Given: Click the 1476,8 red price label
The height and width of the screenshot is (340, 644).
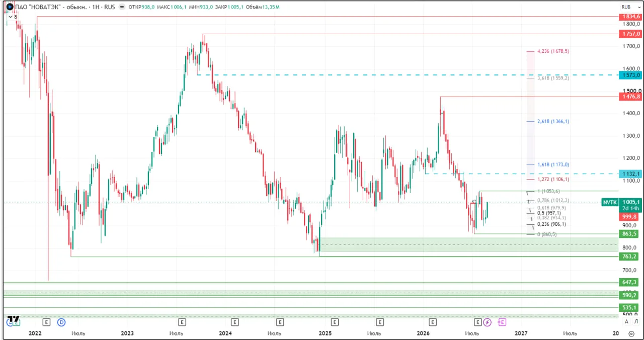Looking at the screenshot, I should [630, 97].
